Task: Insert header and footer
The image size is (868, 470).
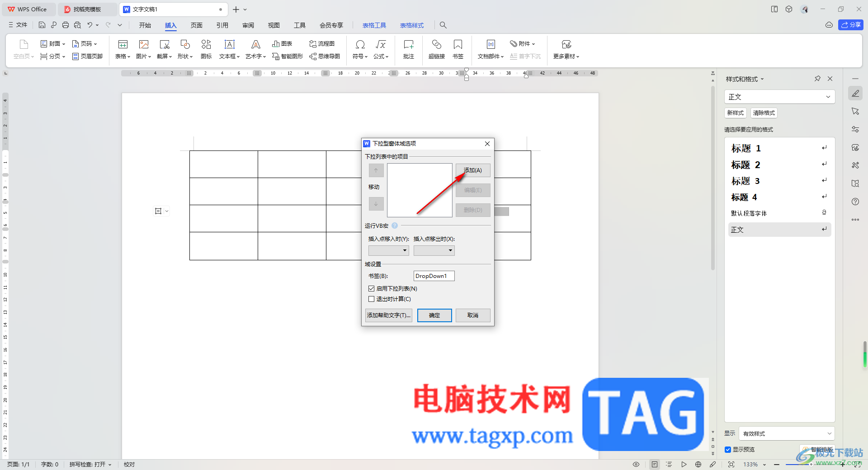Action: point(88,56)
